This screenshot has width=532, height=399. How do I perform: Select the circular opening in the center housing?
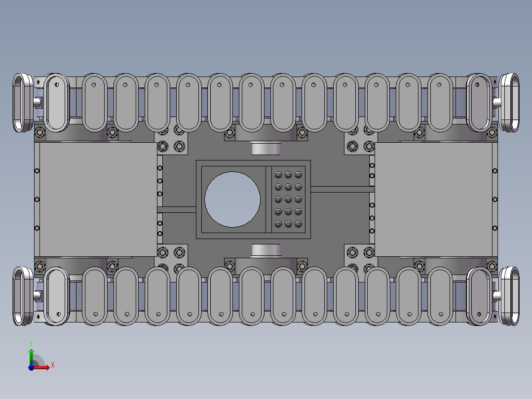pyautogui.click(x=232, y=199)
